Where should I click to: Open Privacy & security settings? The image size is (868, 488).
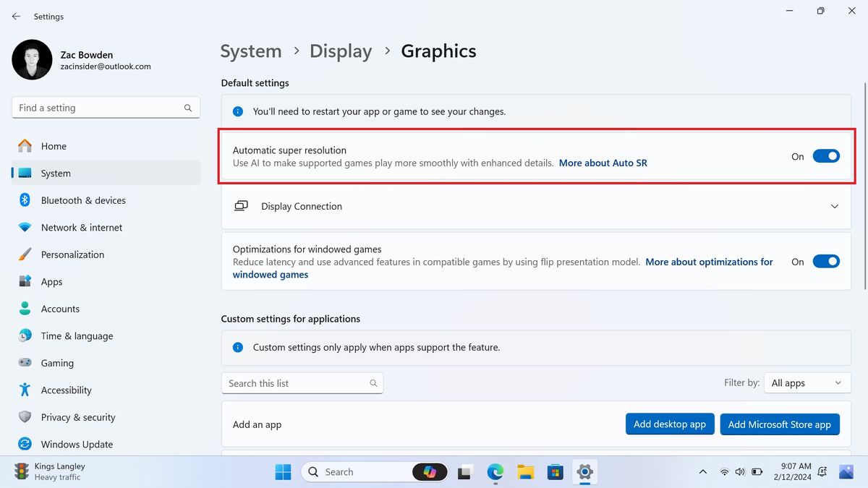(x=80, y=417)
